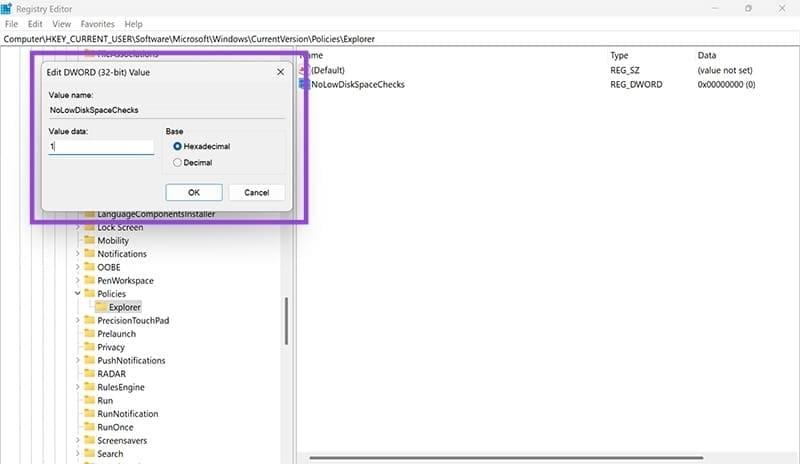Close the Edit DWORD dialog with X
Image resolution: width=800 pixels, height=464 pixels.
pos(280,72)
